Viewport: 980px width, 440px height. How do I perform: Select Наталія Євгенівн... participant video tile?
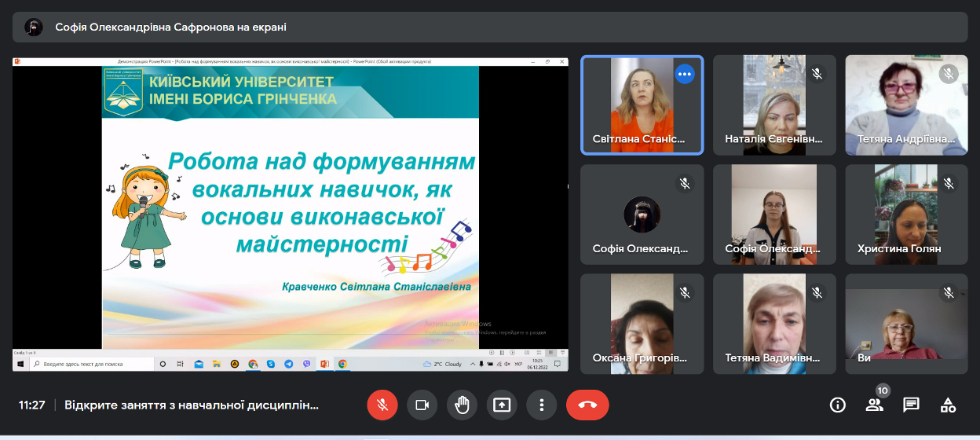coord(774,104)
